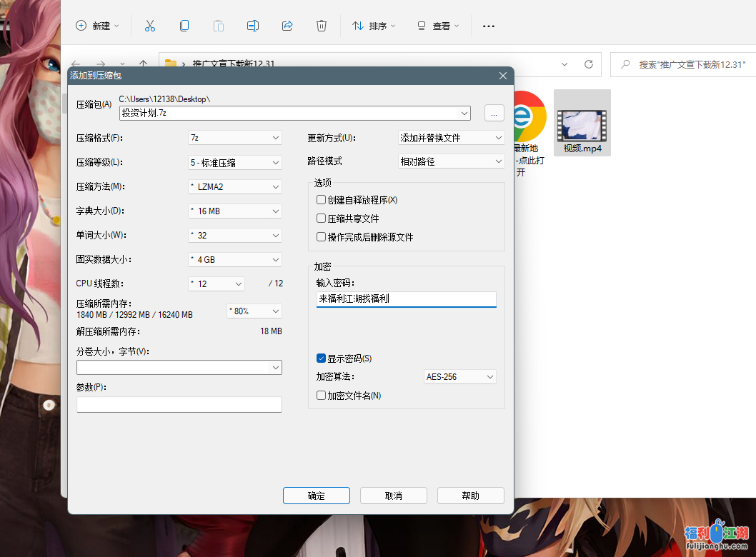Viewport: 756px width, 557px height.
Task: Uncheck the 显示密码 checkbox
Action: tap(322, 358)
